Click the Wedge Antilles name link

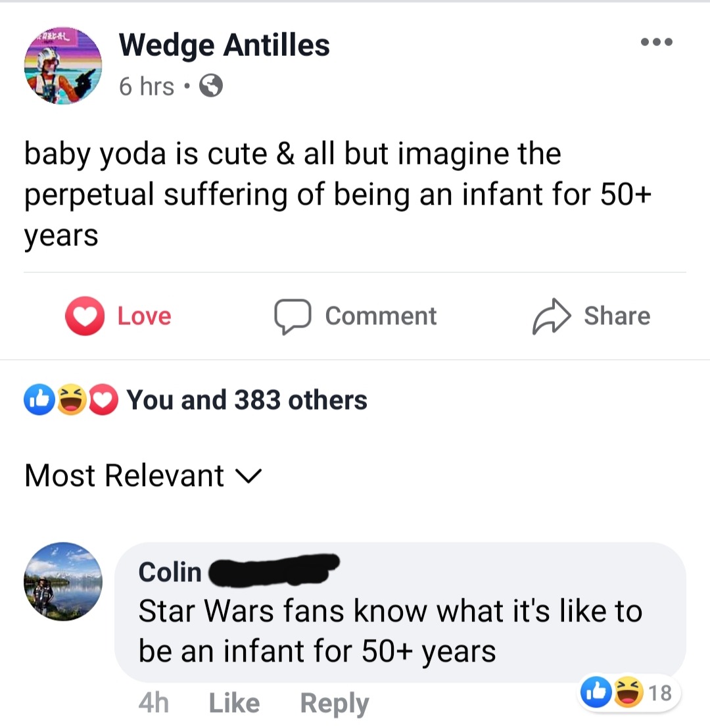pyautogui.click(x=224, y=45)
